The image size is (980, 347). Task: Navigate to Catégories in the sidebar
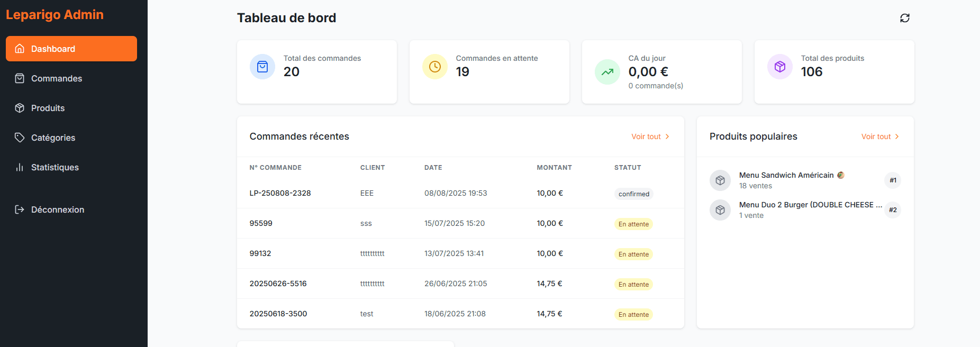point(53,138)
